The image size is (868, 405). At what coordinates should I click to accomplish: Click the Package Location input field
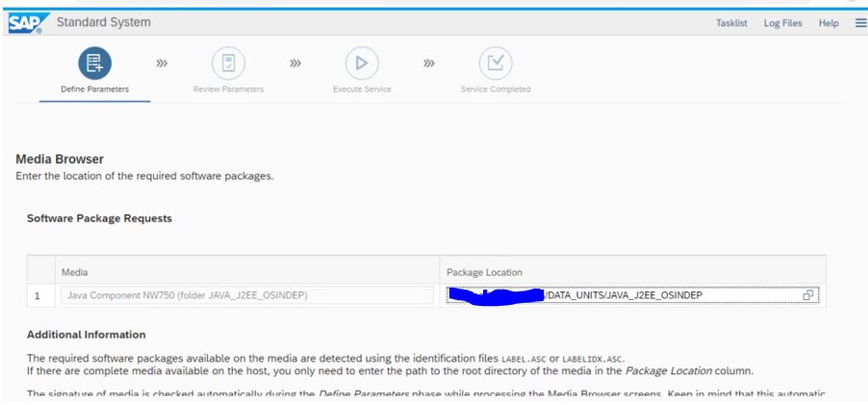pos(632,295)
